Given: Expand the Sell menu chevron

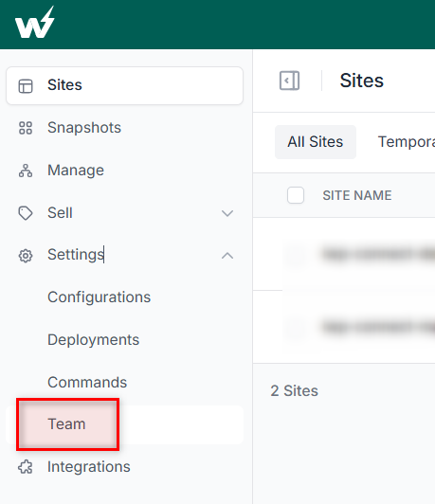Looking at the screenshot, I should coord(227,213).
